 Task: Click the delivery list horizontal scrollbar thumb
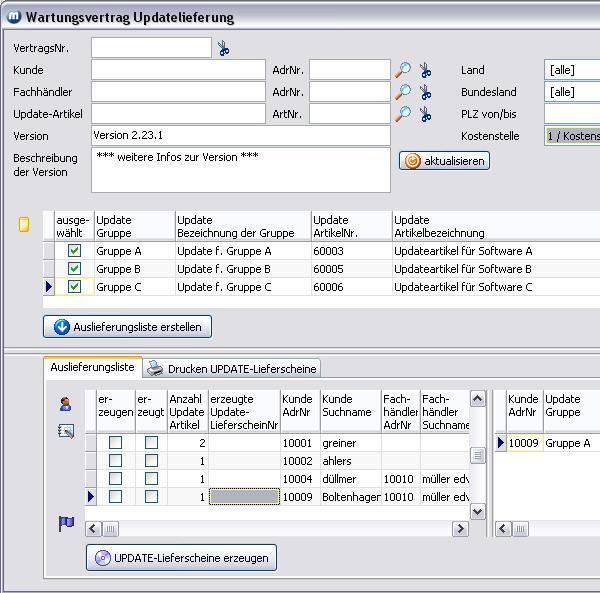111,529
